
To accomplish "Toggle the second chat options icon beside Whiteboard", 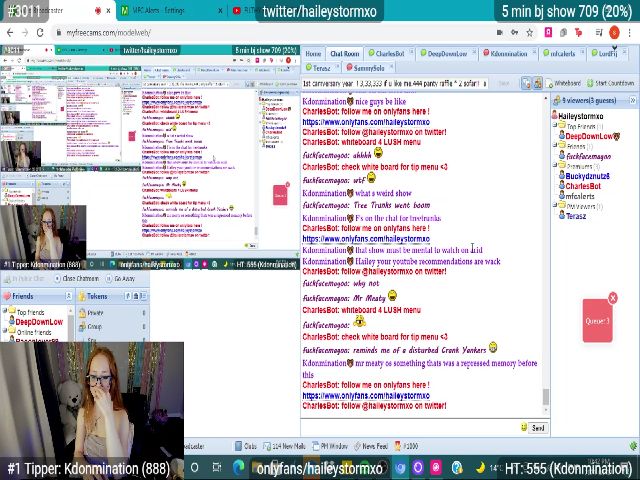I will [x=538, y=83].
